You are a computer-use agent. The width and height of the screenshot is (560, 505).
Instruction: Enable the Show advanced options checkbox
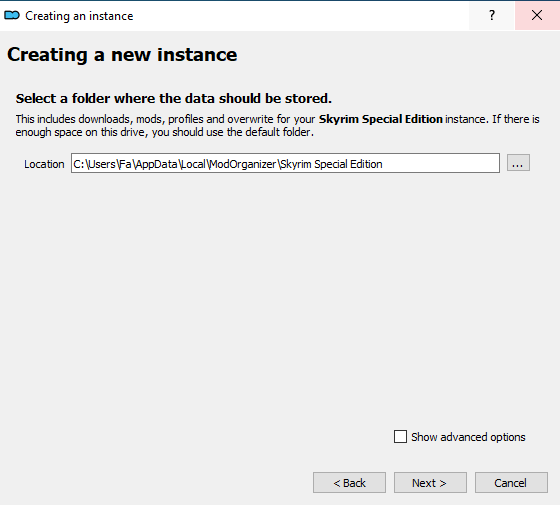coord(400,436)
